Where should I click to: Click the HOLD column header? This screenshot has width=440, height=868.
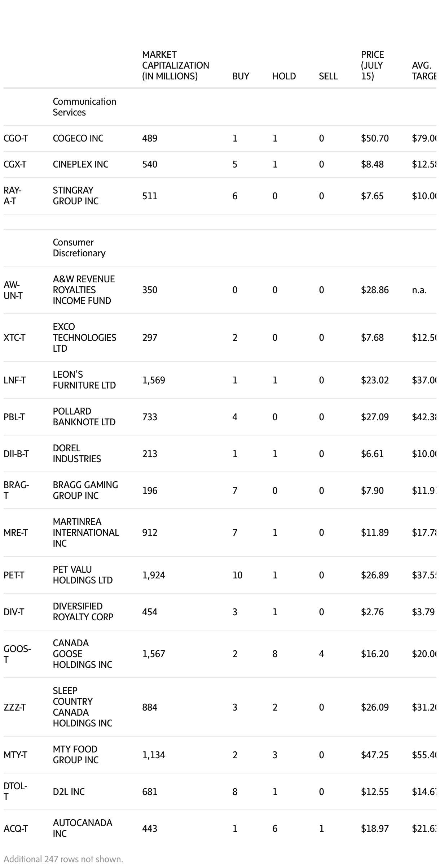click(284, 76)
